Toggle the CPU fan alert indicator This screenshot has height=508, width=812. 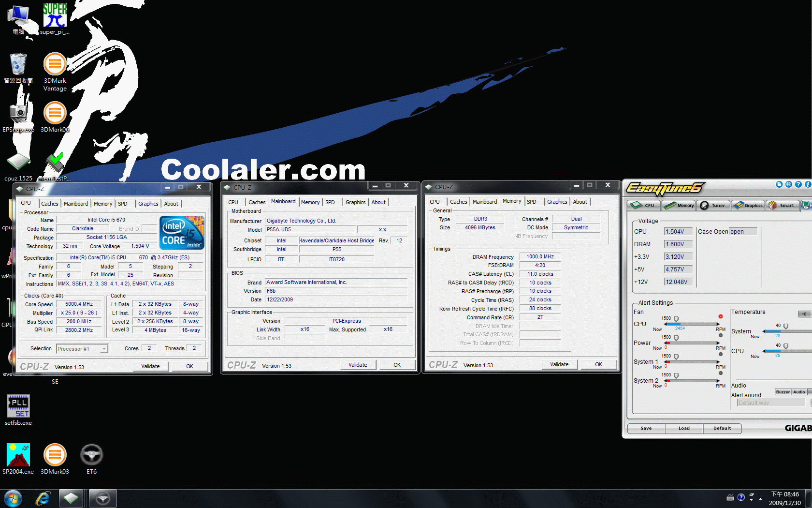click(x=720, y=316)
